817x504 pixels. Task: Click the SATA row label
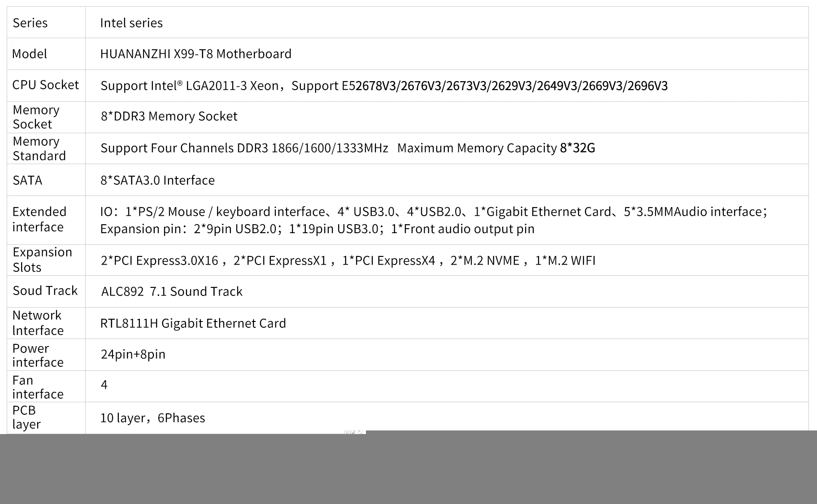(27, 180)
